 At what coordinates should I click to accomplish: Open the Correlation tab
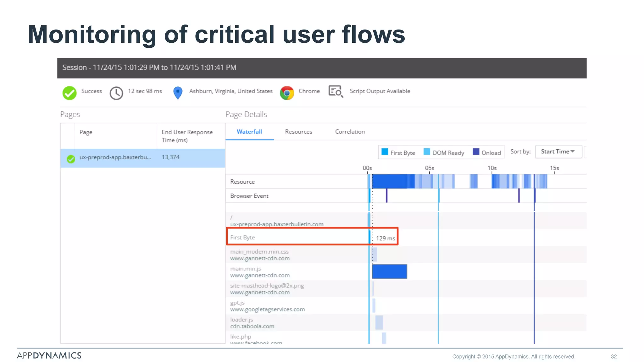[x=350, y=132]
